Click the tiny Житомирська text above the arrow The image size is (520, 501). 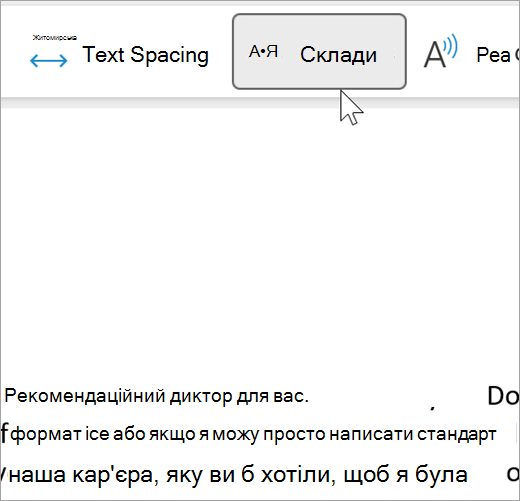click(55, 38)
